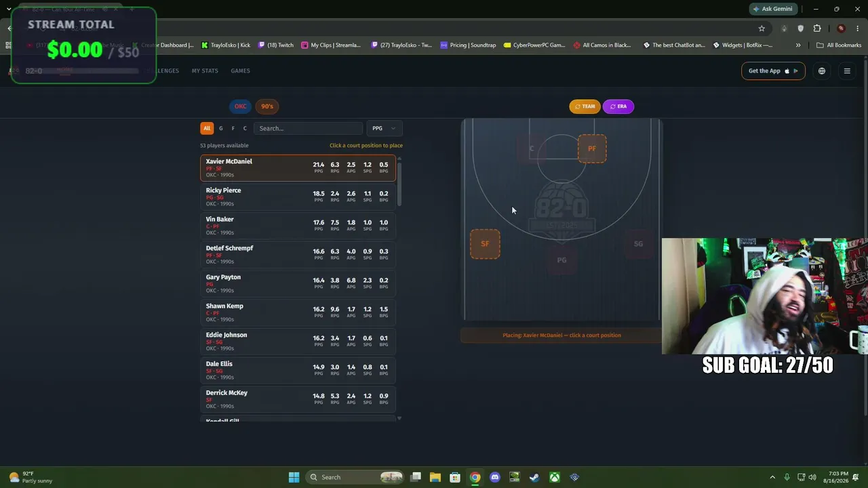Open Task View on the taskbar

[x=416, y=477]
